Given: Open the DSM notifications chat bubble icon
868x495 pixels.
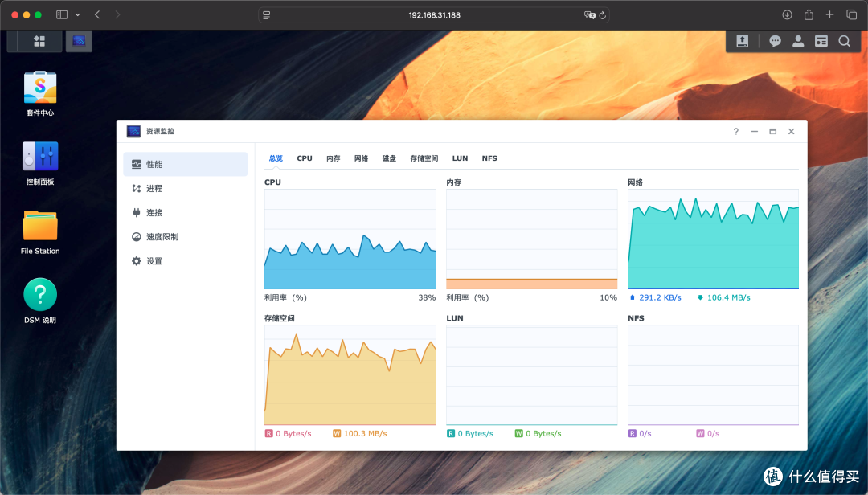Looking at the screenshot, I should [x=775, y=41].
